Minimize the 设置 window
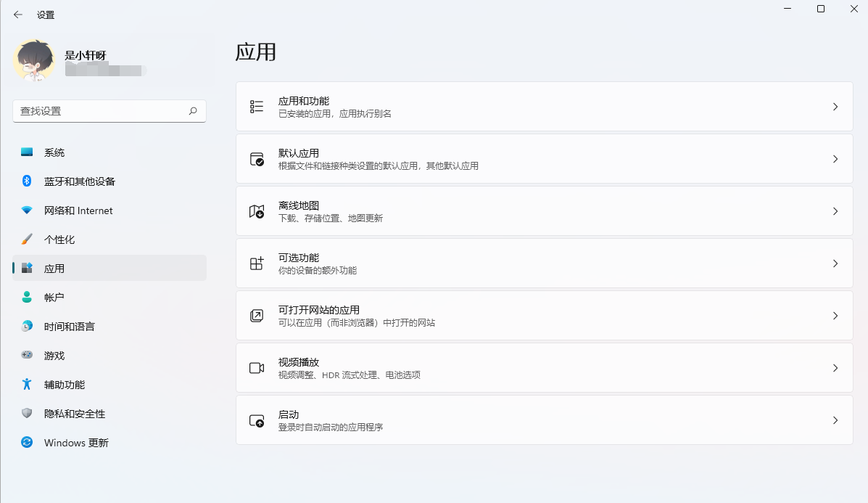Screen dimensions: 868x503 (x=788, y=9)
